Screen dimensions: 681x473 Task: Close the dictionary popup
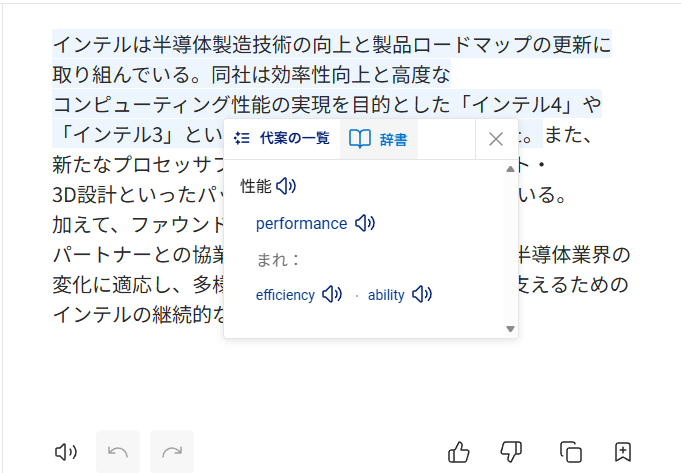point(495,139)
